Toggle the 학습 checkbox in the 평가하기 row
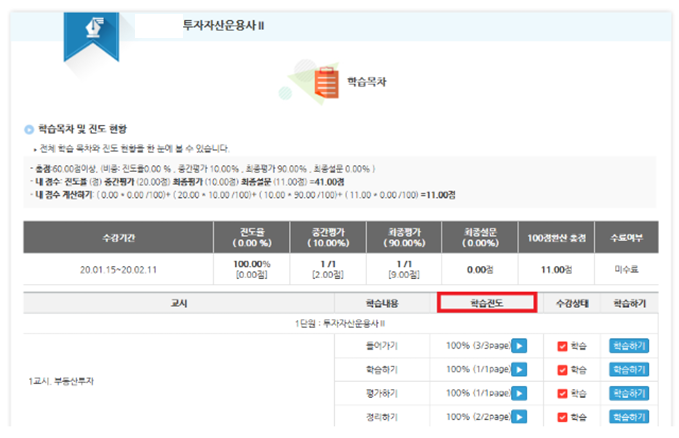 (561, 394)
